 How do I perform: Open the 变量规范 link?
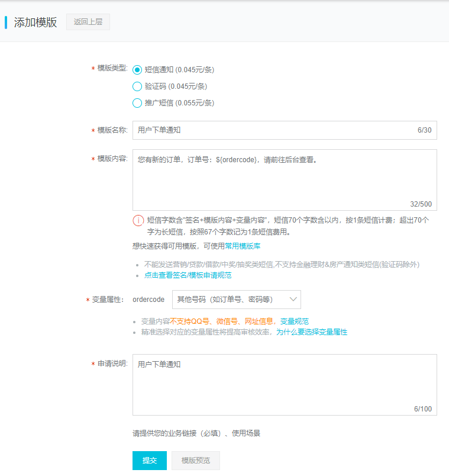tap(294, 321)
